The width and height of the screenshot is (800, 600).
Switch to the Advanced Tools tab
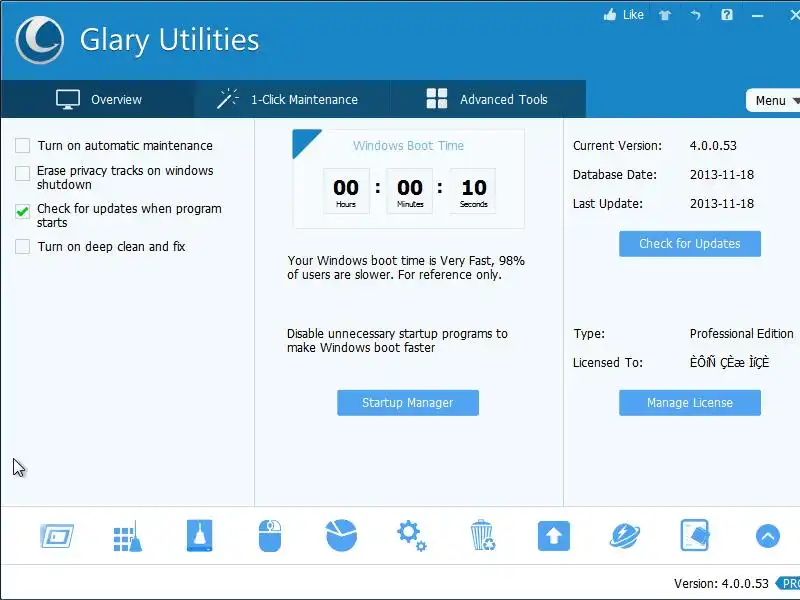pyautogui.click(x=488, y=99)
